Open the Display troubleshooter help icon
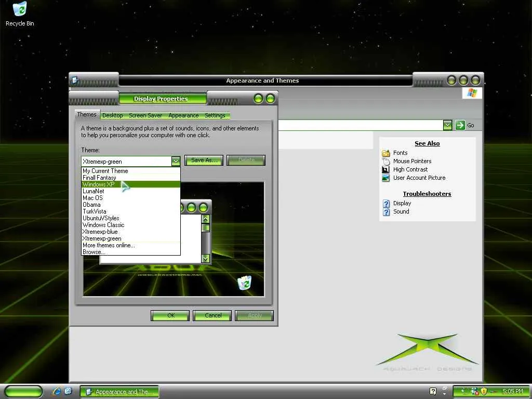Viewport: 532px width, 399px height. click(386, 203)
